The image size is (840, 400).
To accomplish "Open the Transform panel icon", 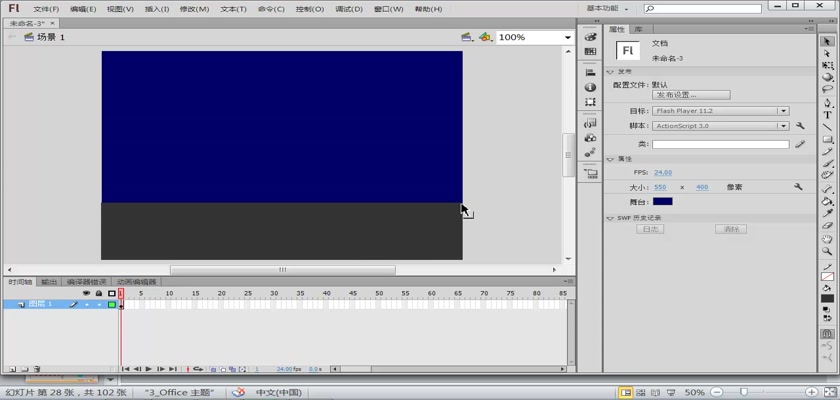I will [x=590, y=102].
